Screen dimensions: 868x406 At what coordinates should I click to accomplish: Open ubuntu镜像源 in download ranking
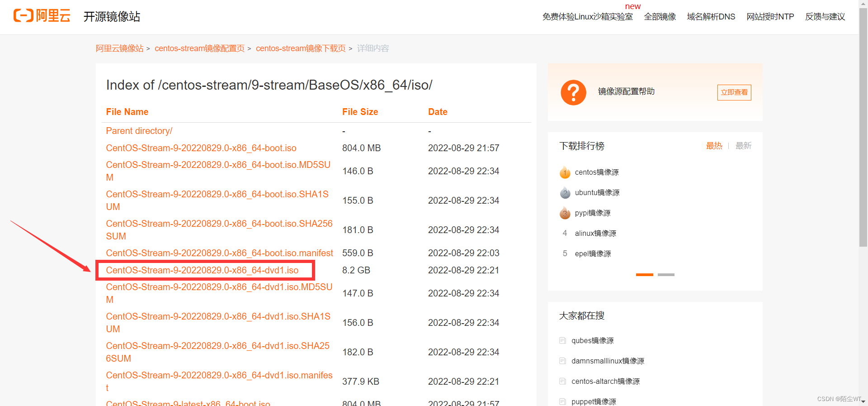[x=597, y=193]
